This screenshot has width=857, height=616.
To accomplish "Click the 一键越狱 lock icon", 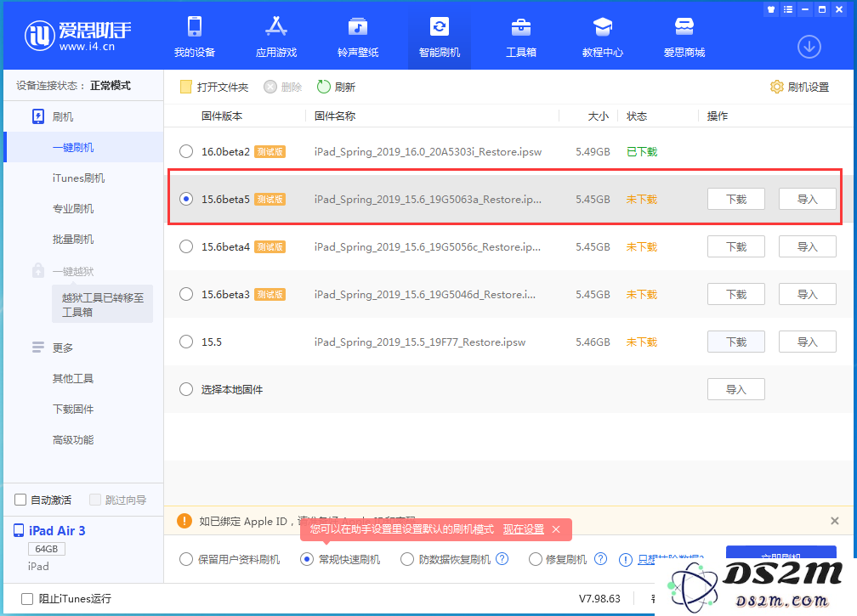I will pyautogui.click(x=37, y=270).
